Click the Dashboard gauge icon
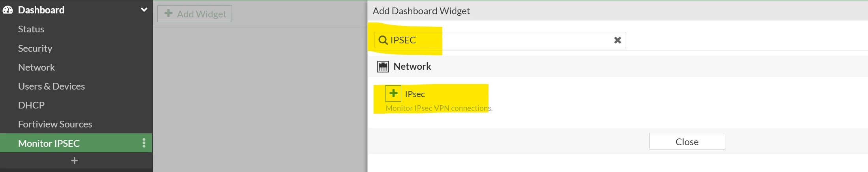Image resolution: width=868 pixels, height=172 pixels. (x=7, y=10)
